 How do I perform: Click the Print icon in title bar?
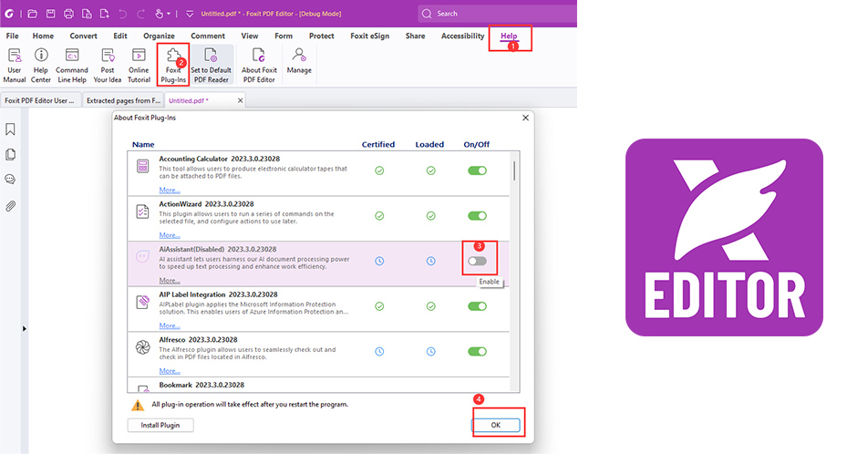click(68, 14)
